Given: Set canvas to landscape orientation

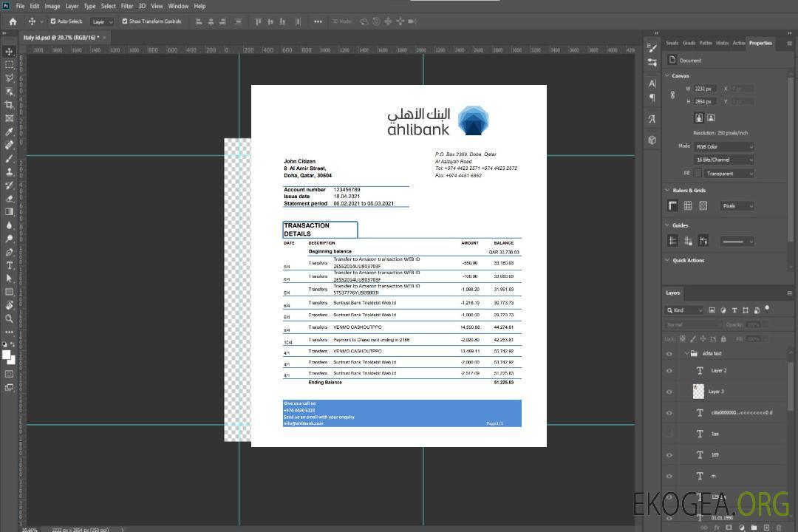Looking at the screenshot, I should 711,117.
